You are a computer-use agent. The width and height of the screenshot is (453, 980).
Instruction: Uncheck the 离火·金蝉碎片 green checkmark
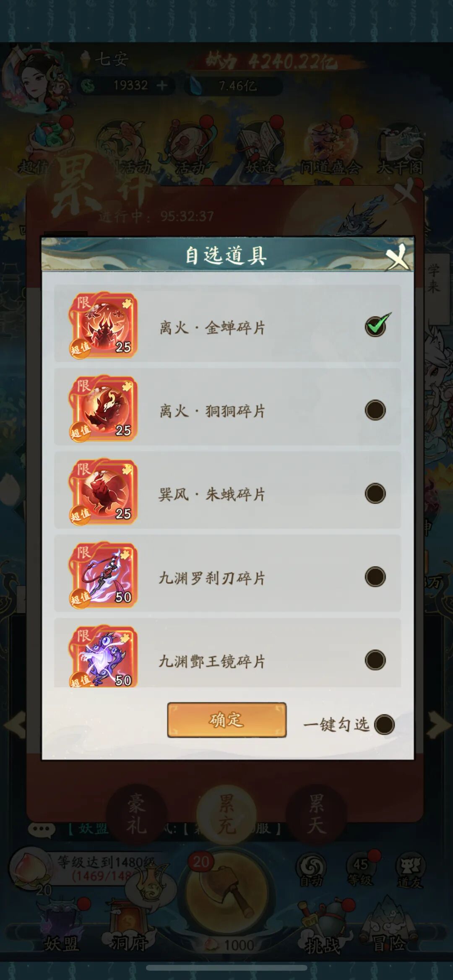coord(377,325)
